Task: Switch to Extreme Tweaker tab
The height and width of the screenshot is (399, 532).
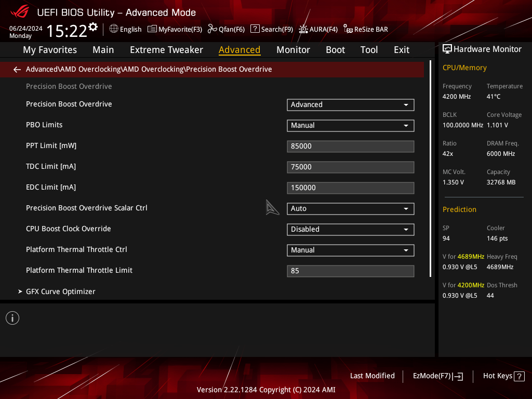Action: click(x=166, y=50)
